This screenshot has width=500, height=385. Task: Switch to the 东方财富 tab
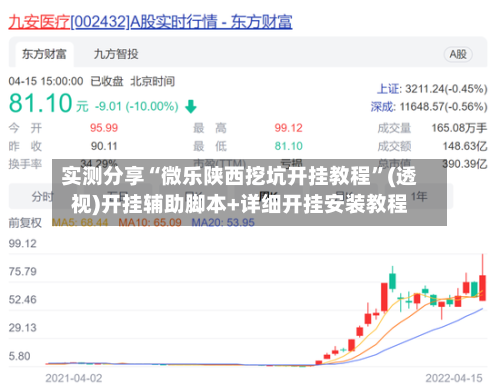tap(44, 54)
